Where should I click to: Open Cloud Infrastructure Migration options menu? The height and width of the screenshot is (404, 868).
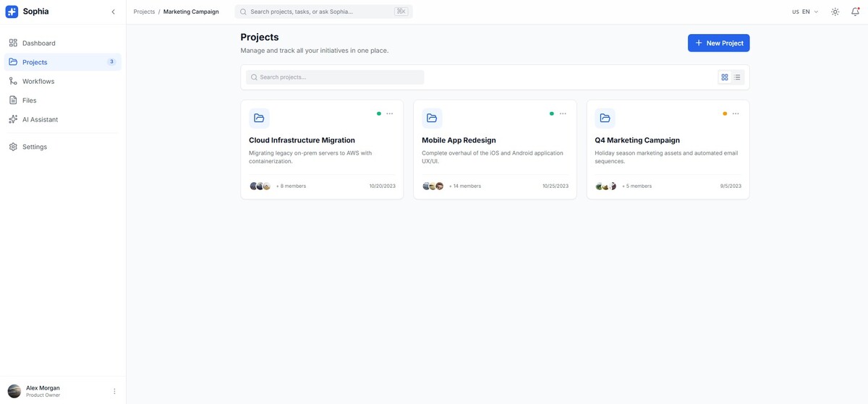coord(390,113)
